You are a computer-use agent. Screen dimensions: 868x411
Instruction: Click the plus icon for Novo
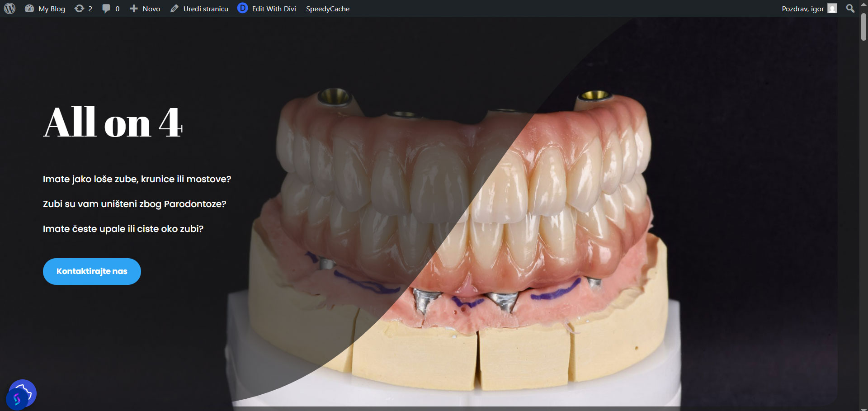pos(134,9)
